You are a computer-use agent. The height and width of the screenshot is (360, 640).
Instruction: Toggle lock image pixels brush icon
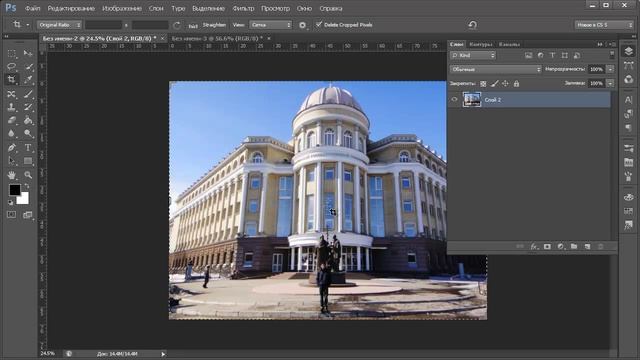pos(494,84)
